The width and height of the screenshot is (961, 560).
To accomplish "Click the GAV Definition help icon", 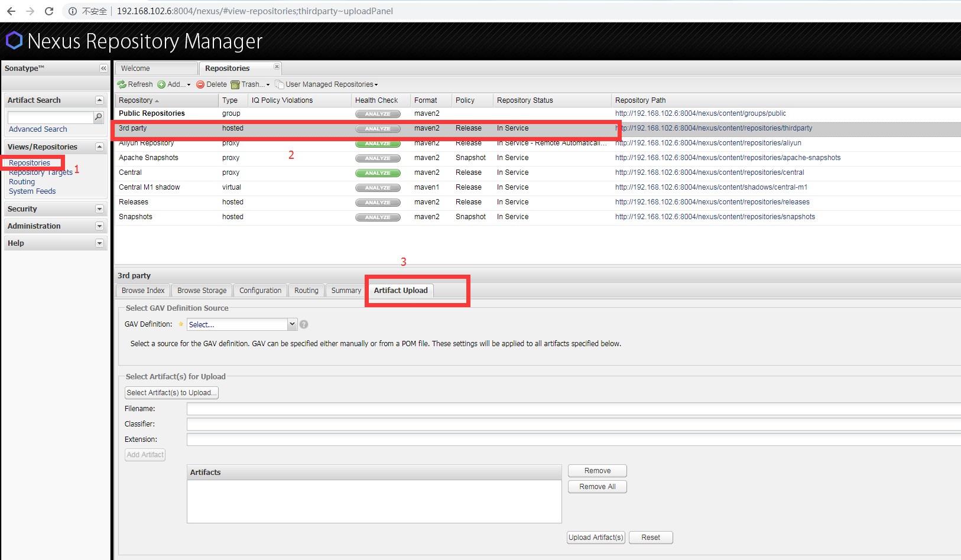I will click(x=304, y=324).
